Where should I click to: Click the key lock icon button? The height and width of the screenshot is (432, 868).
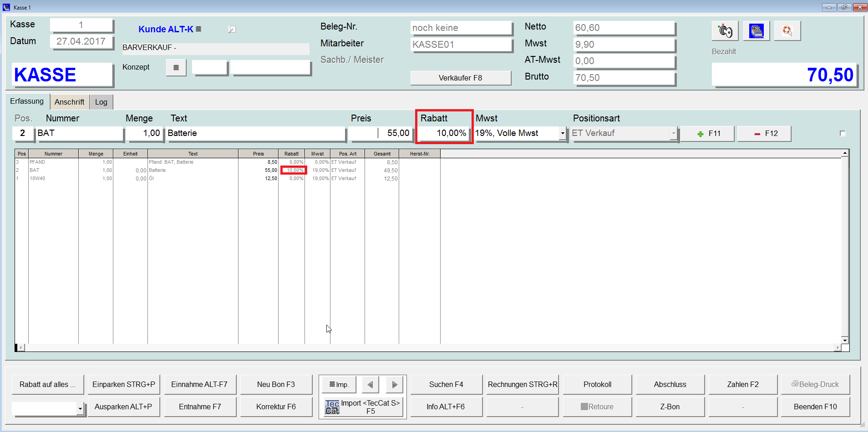click(x=725, y=31)
